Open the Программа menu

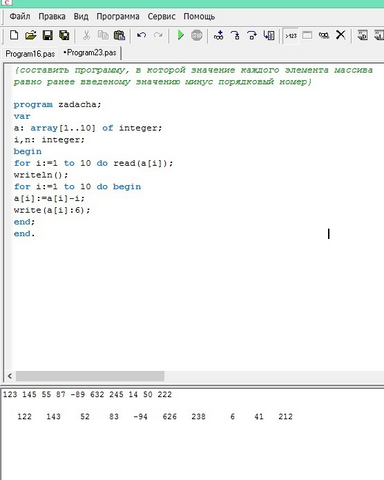pos(118,16)
